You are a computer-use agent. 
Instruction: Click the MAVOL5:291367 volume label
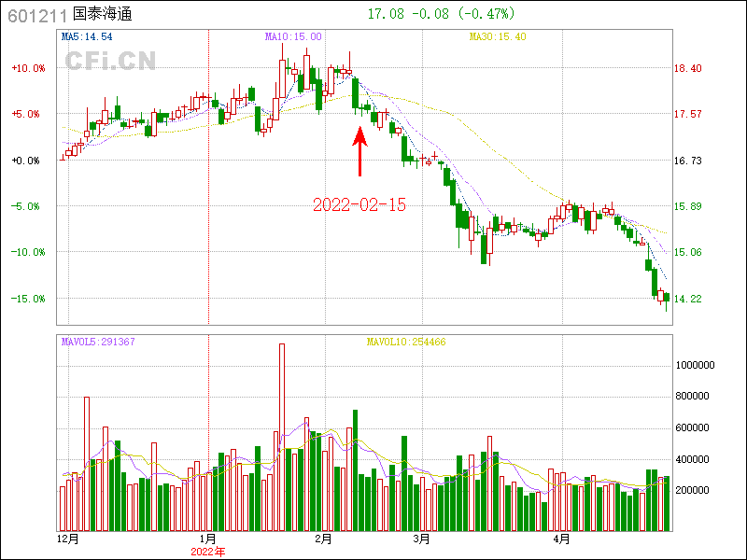pos(98,342)
